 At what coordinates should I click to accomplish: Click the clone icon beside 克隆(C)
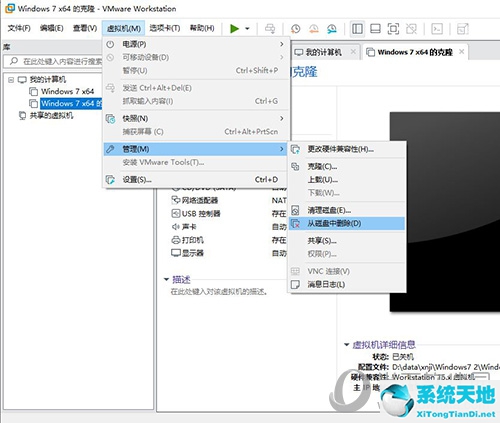click(295, 166)
